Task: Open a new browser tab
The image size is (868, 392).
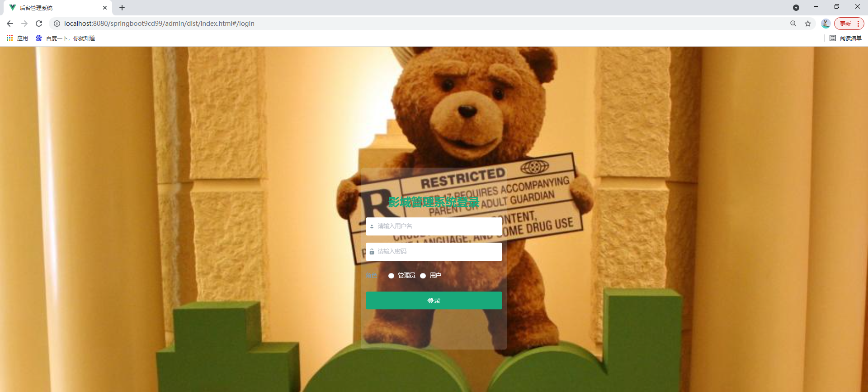Action: [x=122, y=8]
